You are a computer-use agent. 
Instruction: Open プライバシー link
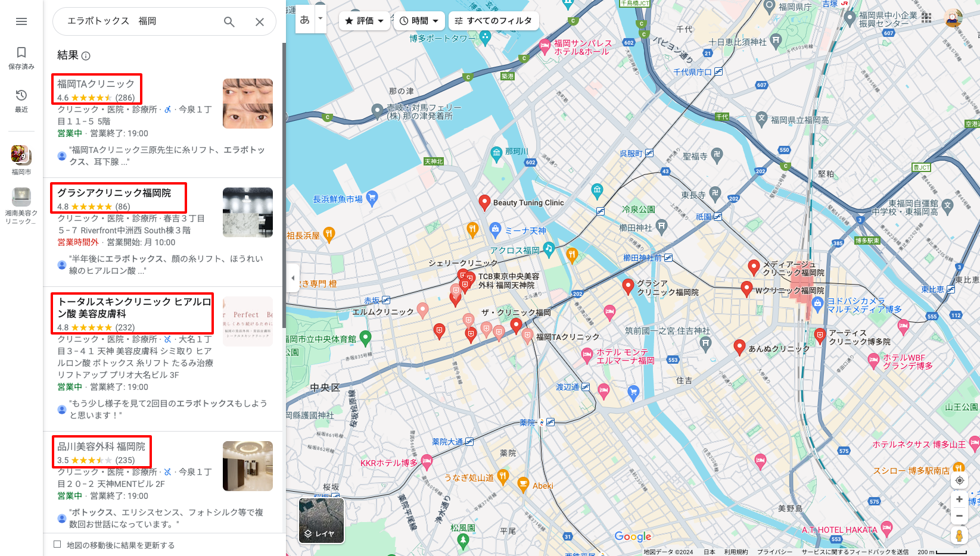point(774,552)
